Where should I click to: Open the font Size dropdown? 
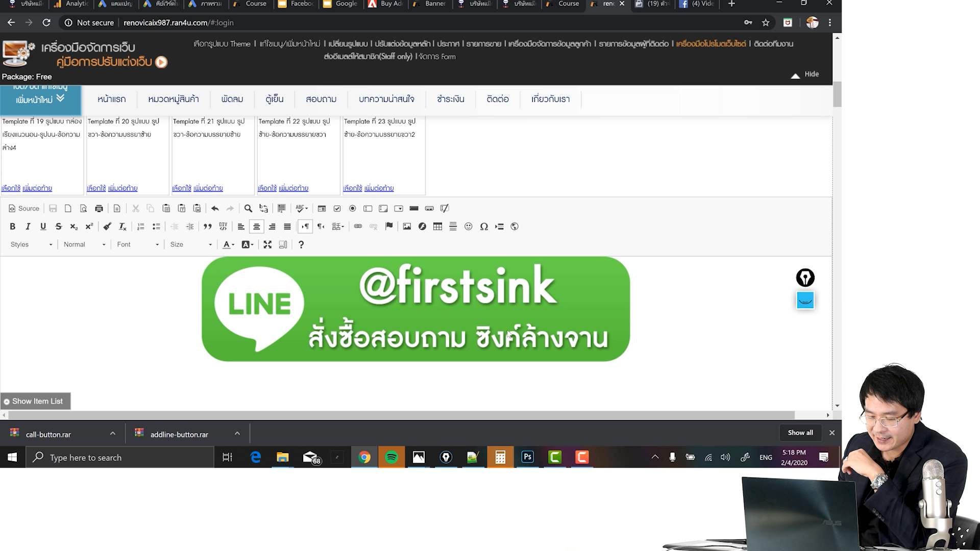pyautogui.click(x=191, y=245)
